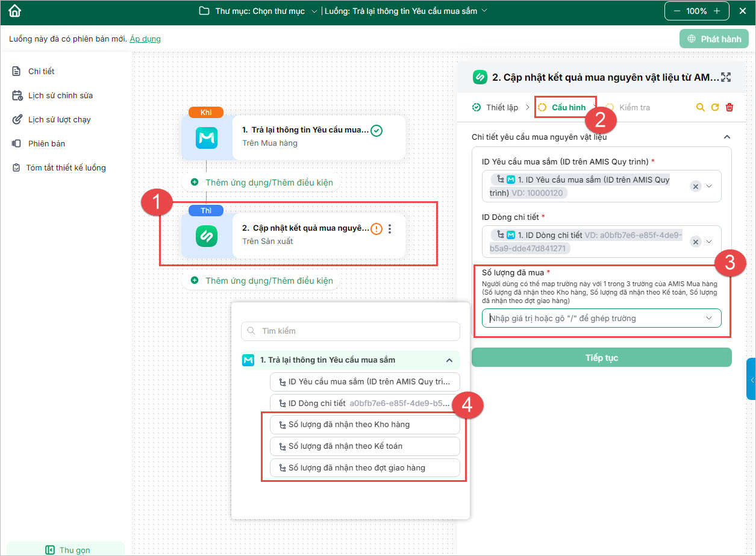756x556 pixels.
Task: Select 'ID Yêu cầu mua sắm (ID trên AMIS Quy trì...' option
Action: tap(365, 381)
